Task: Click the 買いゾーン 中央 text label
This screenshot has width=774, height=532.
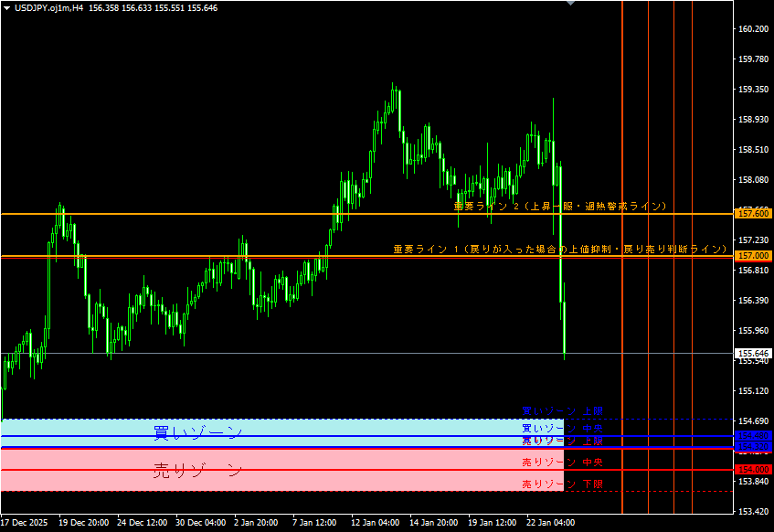Action: (x=562, y=428)
